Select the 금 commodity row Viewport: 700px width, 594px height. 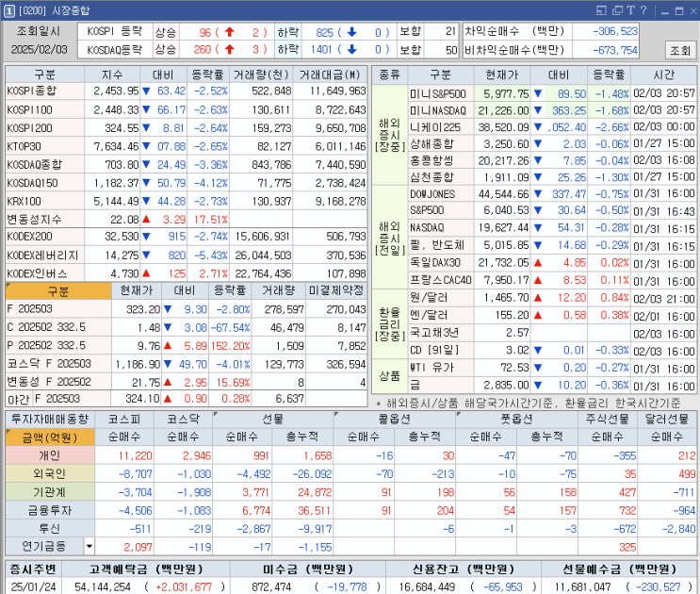tap(552, 385)
